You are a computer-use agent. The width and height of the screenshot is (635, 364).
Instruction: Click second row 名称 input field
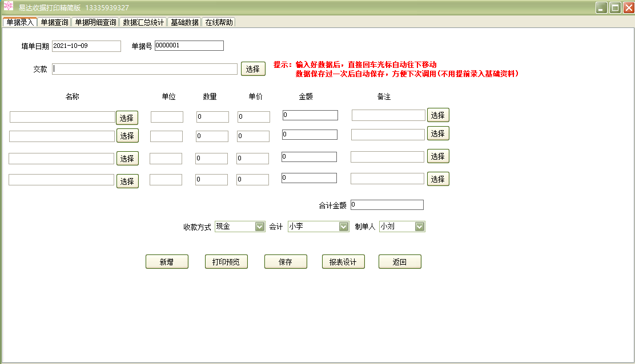[x=62, y=136]
